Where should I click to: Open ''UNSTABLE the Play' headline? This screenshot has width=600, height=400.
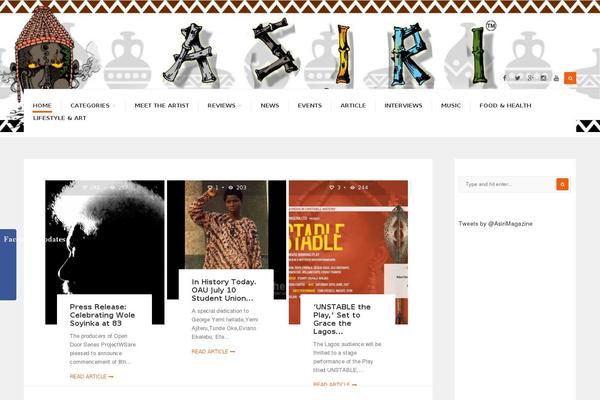(342, 319)
